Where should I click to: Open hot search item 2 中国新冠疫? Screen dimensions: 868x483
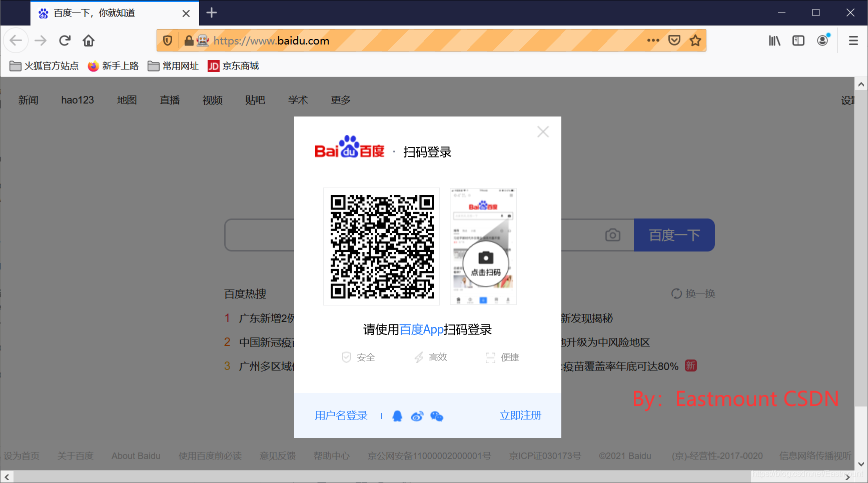tap(267, 342)
